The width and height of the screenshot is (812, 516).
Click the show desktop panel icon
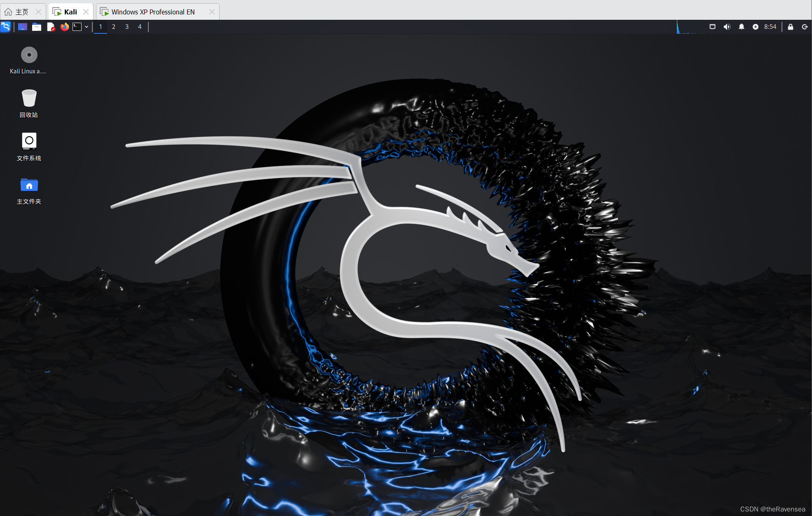(x=23, y=27)
